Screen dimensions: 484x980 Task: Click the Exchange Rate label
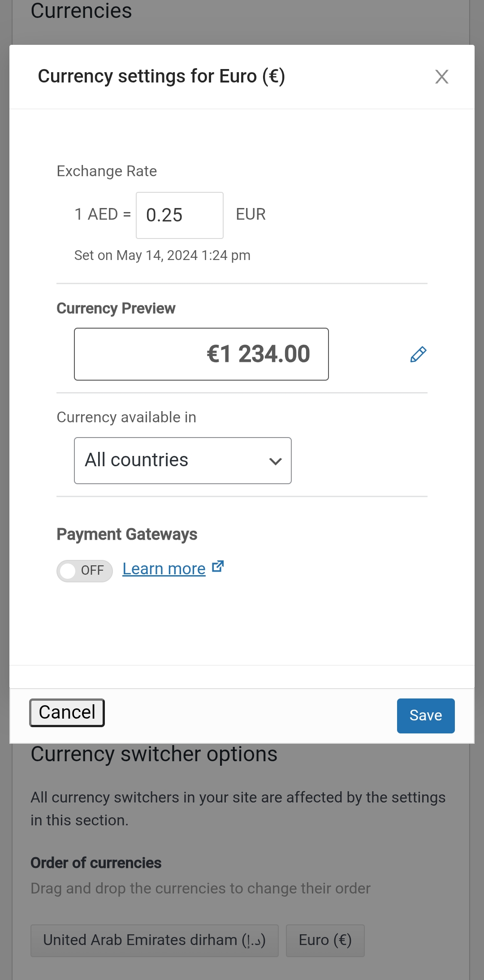(x=107, y=171)
